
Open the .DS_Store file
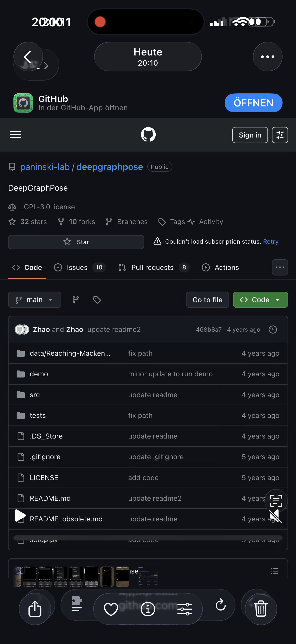click(x=46, y=436)
